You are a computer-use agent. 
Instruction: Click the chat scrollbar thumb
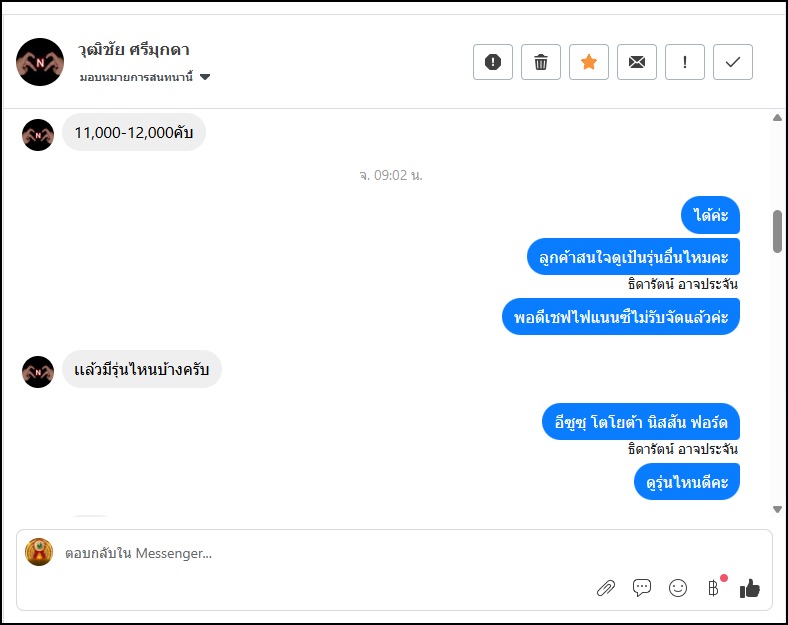click(777, 231)
